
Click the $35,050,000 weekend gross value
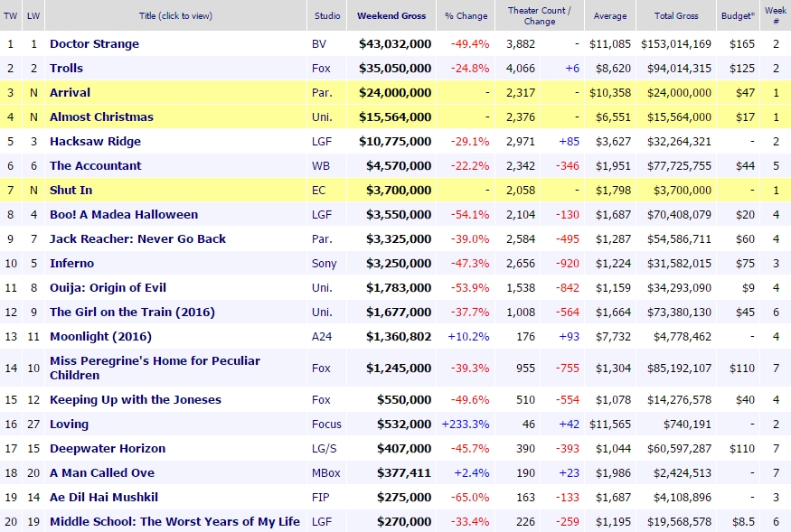[395, 68]
